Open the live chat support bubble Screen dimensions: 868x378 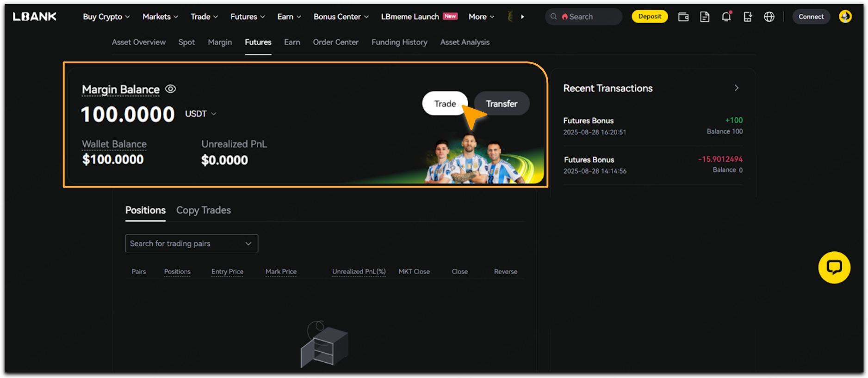(834, 267)
